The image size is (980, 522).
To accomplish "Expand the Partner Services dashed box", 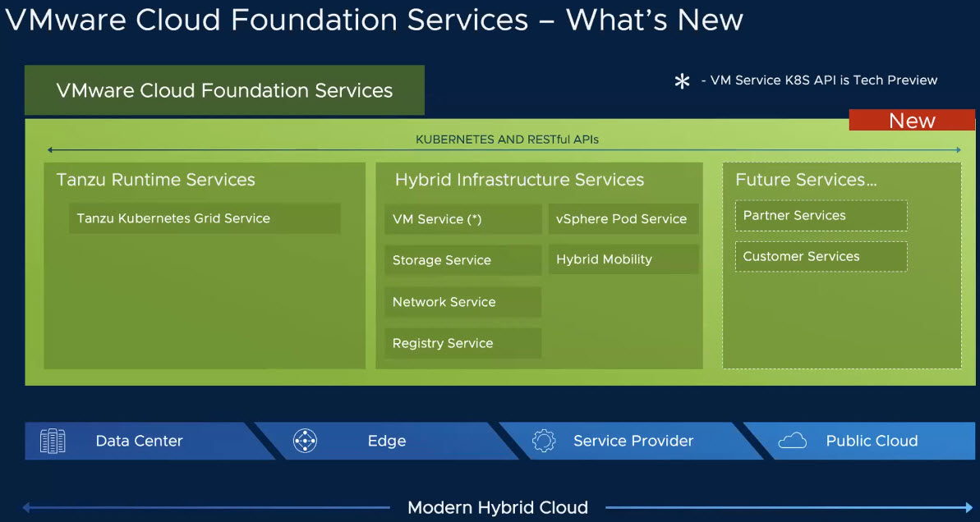I will 820,215.
